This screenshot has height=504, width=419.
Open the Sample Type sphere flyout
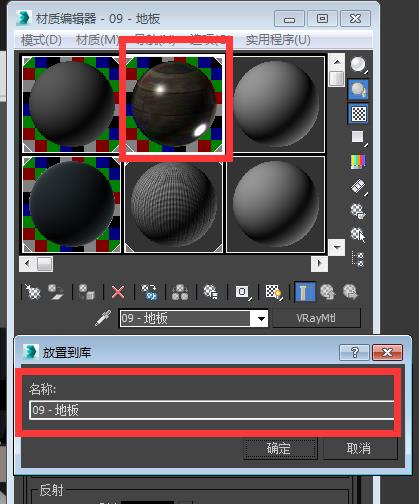point(358,65)
